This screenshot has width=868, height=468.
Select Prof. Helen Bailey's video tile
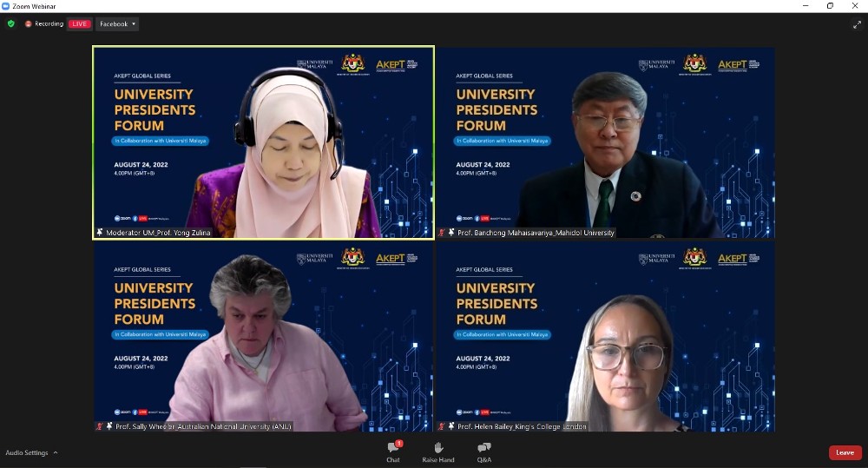[x=605, y=334]
